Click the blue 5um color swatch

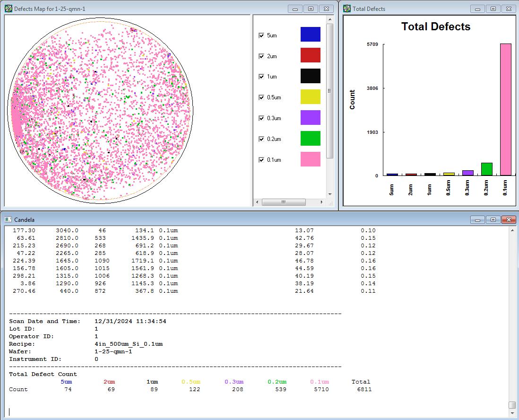point(310,35)
